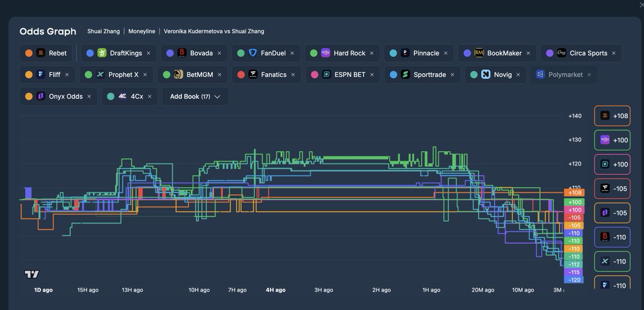This screenshot has width=644, height=310.
Task: Click the orange color dot beside Rebet
Action: point(28,53)
